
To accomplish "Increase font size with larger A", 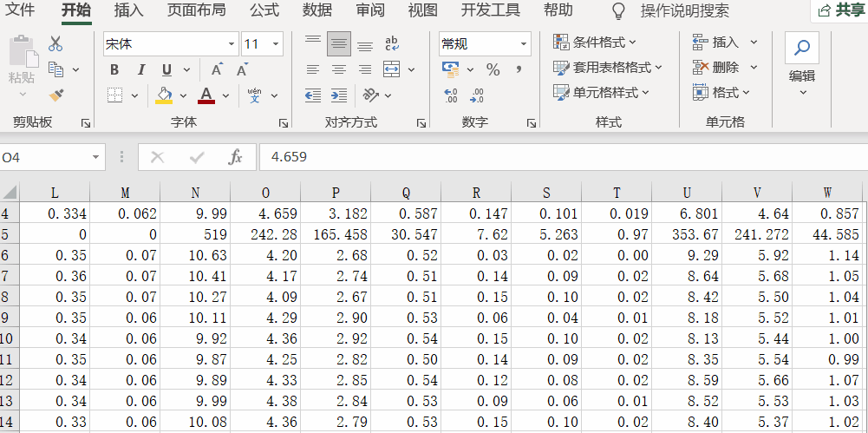I will point(217,69).
